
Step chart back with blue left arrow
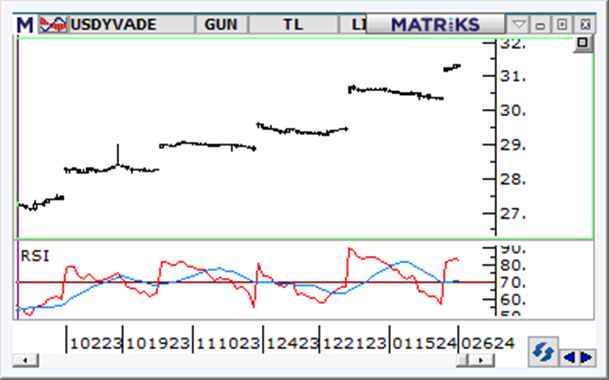pos(569,357)
